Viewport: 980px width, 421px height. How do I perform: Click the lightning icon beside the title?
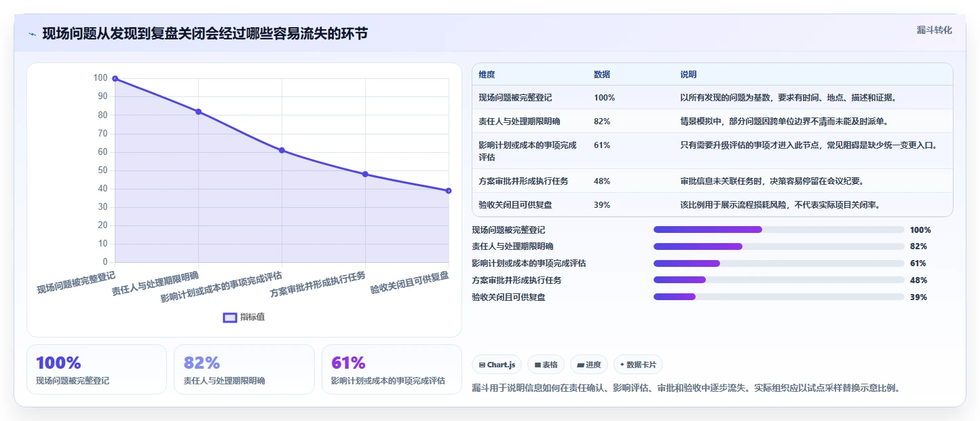coord(32,34)
